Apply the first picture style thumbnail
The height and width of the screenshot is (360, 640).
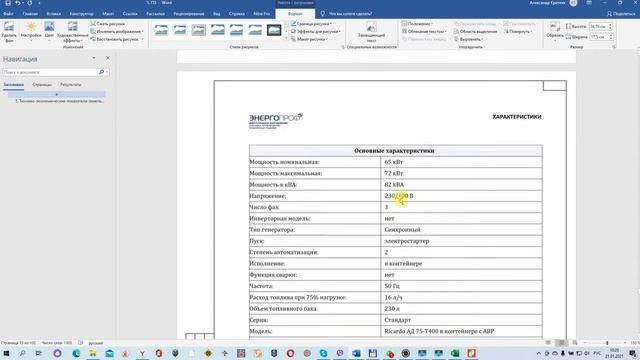point(161,30)
